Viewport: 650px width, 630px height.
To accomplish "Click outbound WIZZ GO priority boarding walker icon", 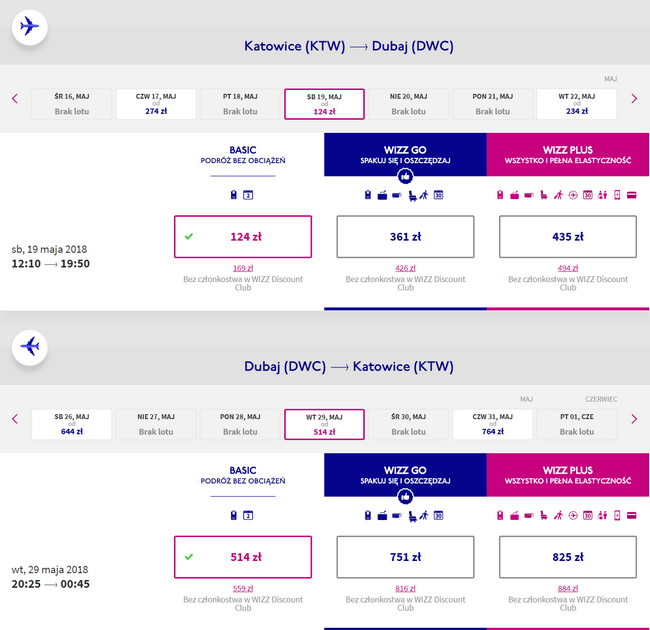I will [424, 195].
